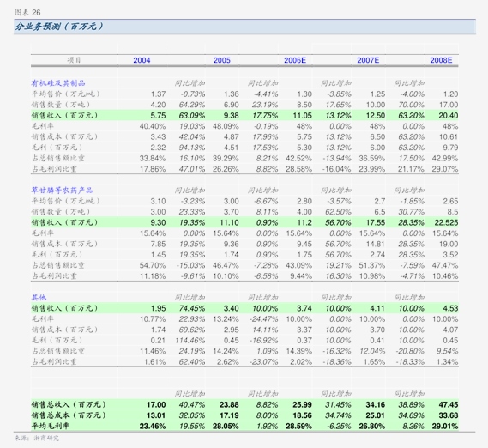Select total cost value 33.68
This screenshot has width=488, height=448.
pos(449,415)
